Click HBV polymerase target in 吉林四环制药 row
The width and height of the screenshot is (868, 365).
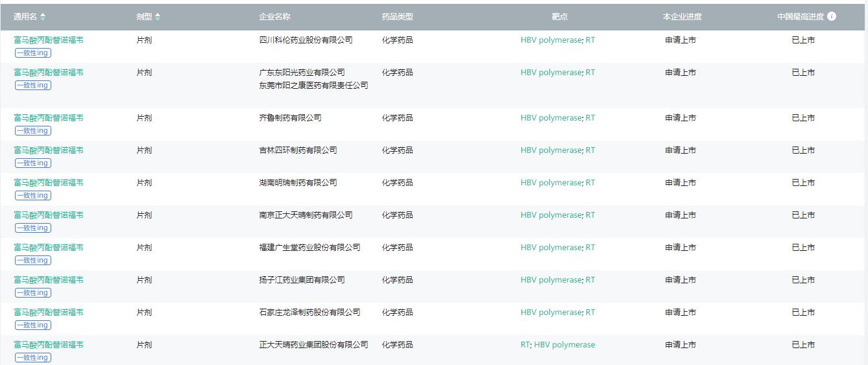[551, 150]
